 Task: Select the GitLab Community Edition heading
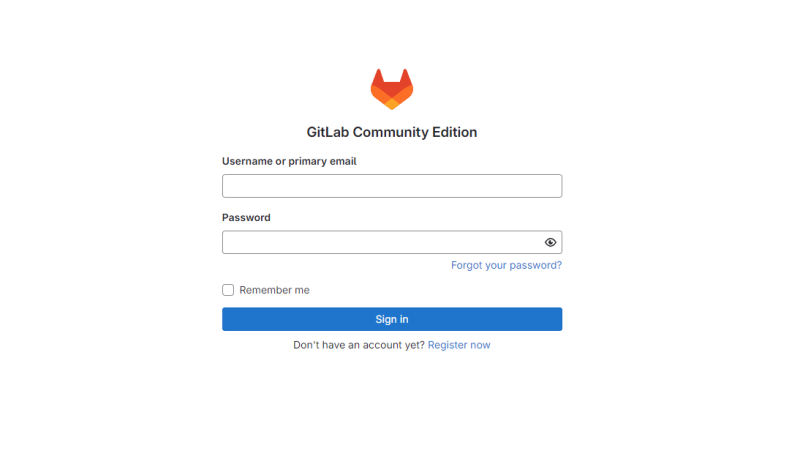[x=392, y=132]
